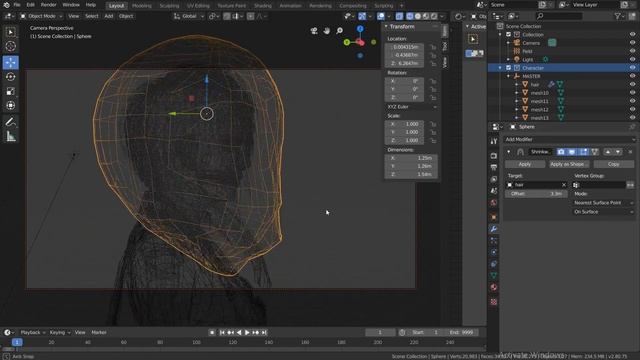Viewport: 640px width, 360px height.
Task: Collapse the Character collection tree
Action: click(x=500, y=68)
